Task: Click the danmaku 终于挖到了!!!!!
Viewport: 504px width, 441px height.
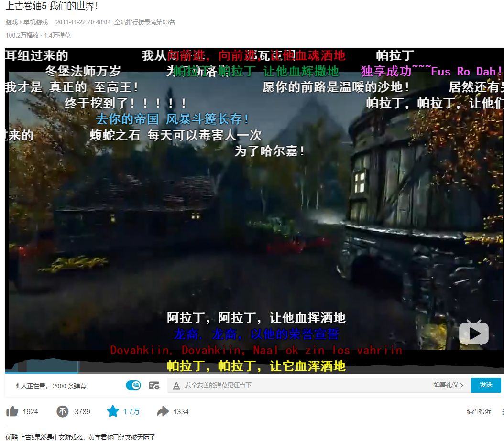Action: pos(125,103)
